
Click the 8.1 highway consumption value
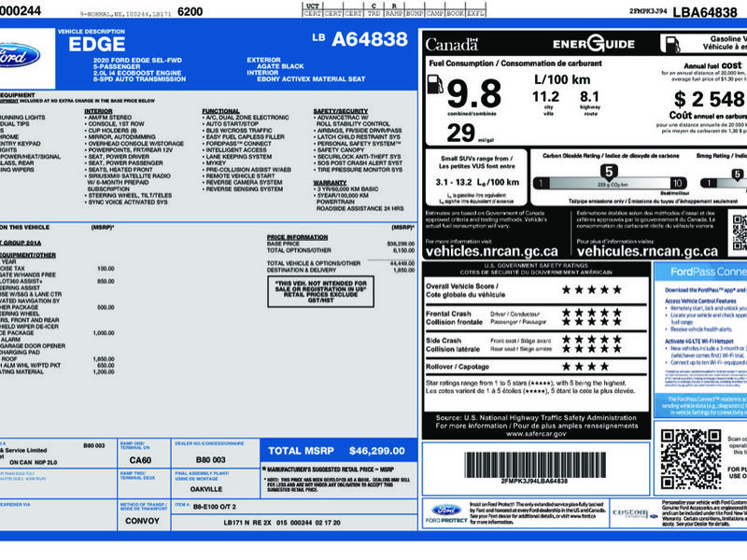(589, 97)
